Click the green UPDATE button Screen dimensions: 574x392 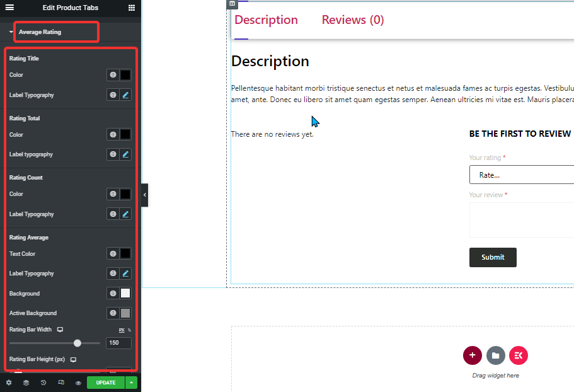(x=106, y=383)
